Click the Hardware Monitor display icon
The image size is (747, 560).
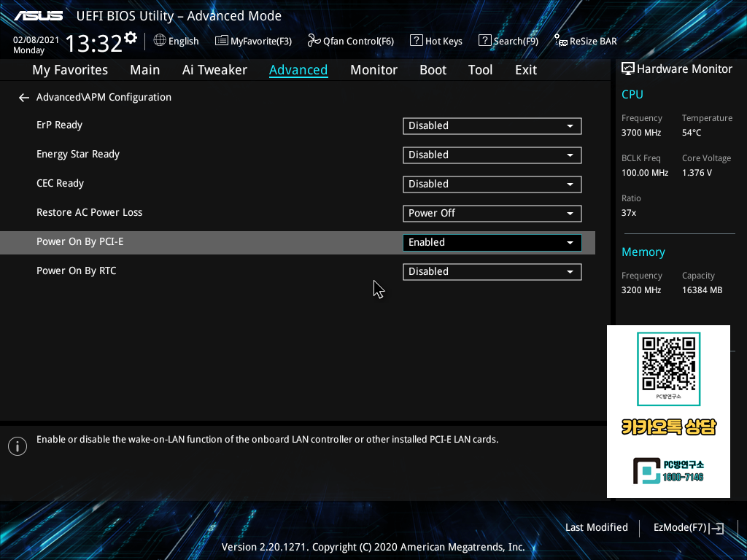click(x=628, y=69)
